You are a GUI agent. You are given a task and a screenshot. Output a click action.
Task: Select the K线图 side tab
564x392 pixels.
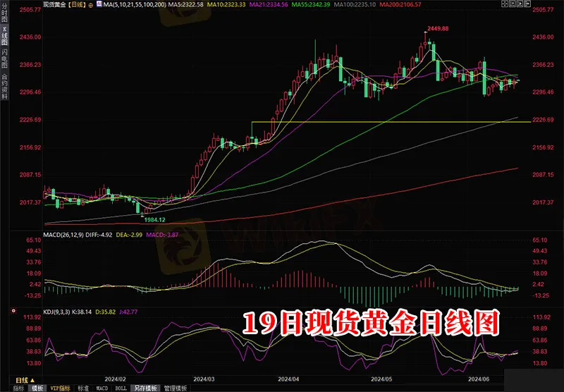click(4, 35)
